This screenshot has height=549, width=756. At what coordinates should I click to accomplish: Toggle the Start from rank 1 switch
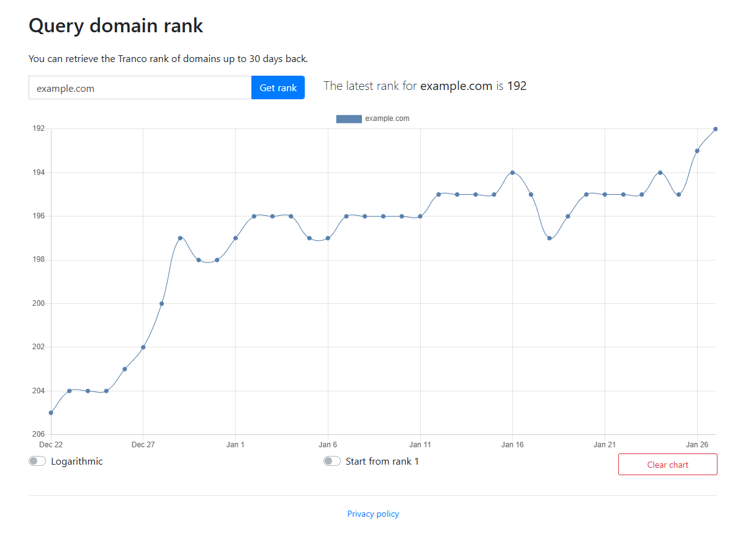pyautogui.click(x=332, y=461)
